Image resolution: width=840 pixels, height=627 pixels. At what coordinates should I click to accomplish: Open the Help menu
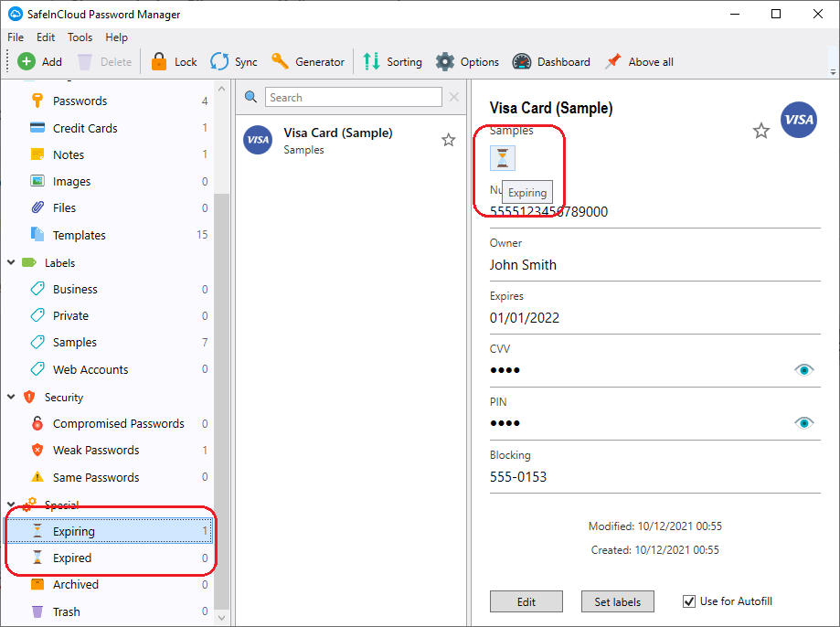point(116,37)
